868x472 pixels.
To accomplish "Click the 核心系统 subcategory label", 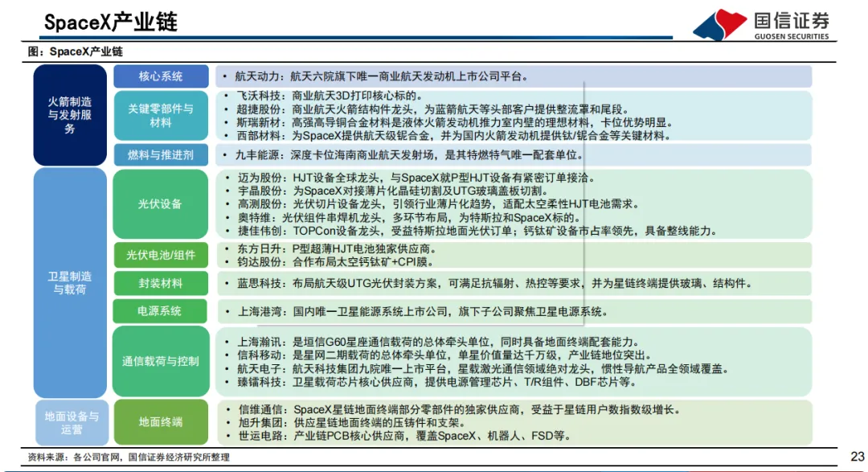I will (x=161, y=76).
